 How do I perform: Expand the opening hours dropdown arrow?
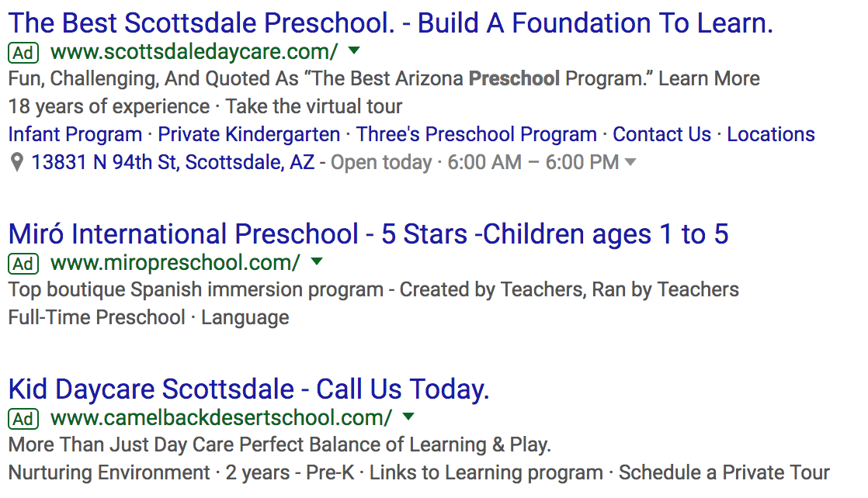pyautogui.click(x=630, y=162)
